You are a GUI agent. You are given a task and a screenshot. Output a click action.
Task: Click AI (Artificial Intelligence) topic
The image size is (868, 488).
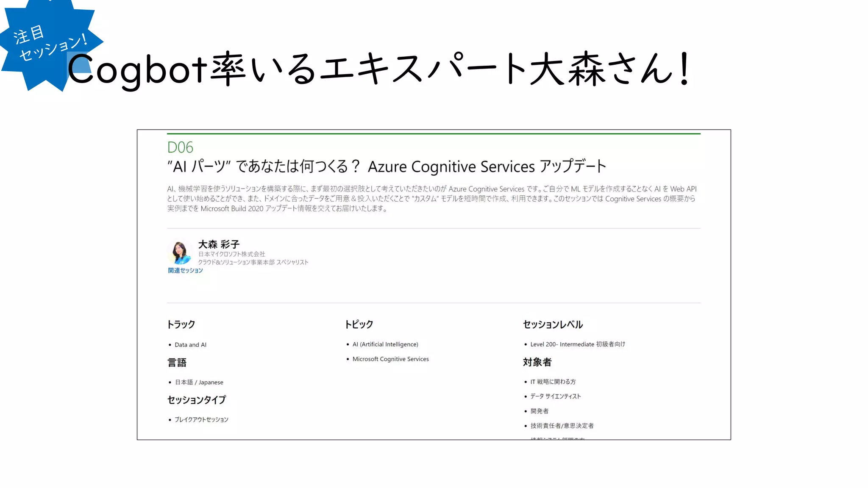point(385,344)
